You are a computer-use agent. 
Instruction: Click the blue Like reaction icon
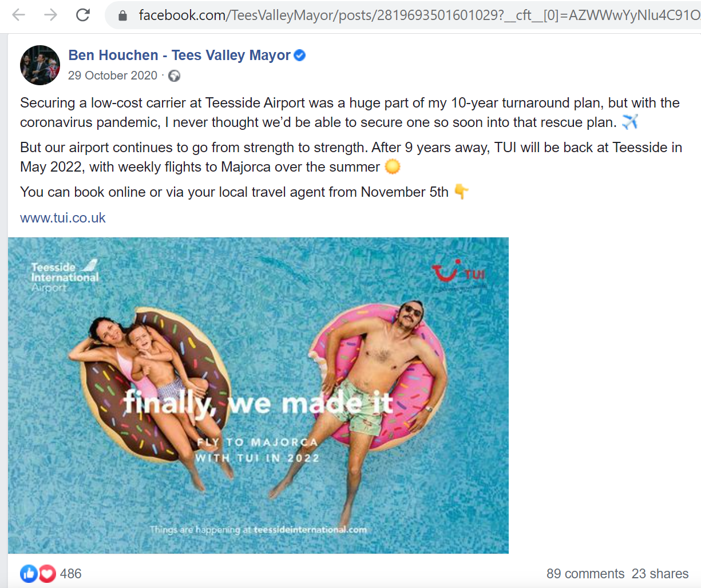29,573
